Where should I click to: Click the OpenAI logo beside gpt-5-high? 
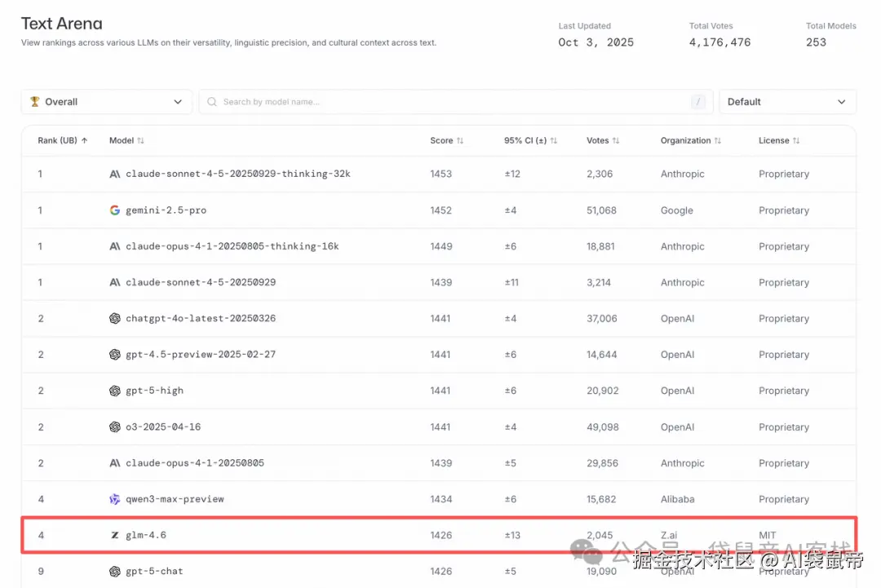coord(115,391)
